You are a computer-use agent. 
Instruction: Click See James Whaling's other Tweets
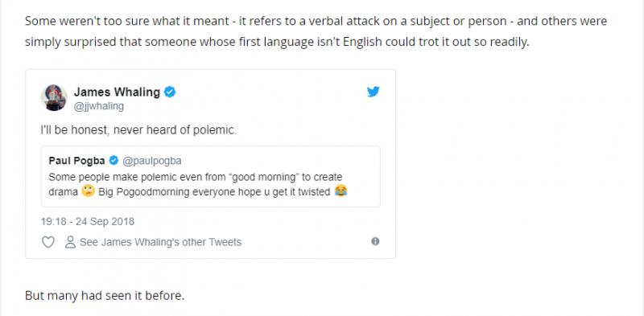pyautogui.click(x=160, y=242)
